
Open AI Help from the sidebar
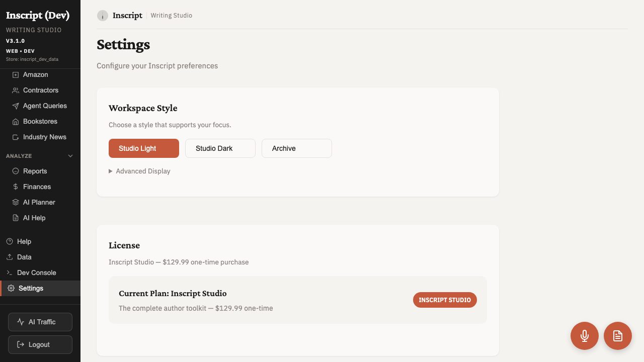[x=34, y=218]
